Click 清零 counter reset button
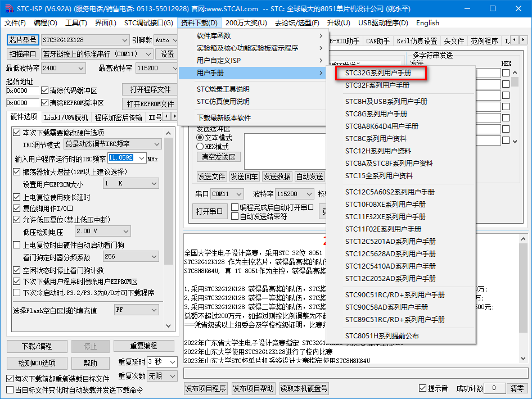The image size is (532, 399). pos(517,388)
